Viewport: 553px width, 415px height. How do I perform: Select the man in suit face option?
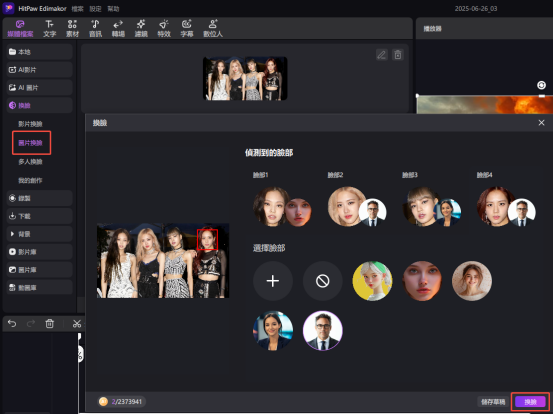tap(322, 331)
